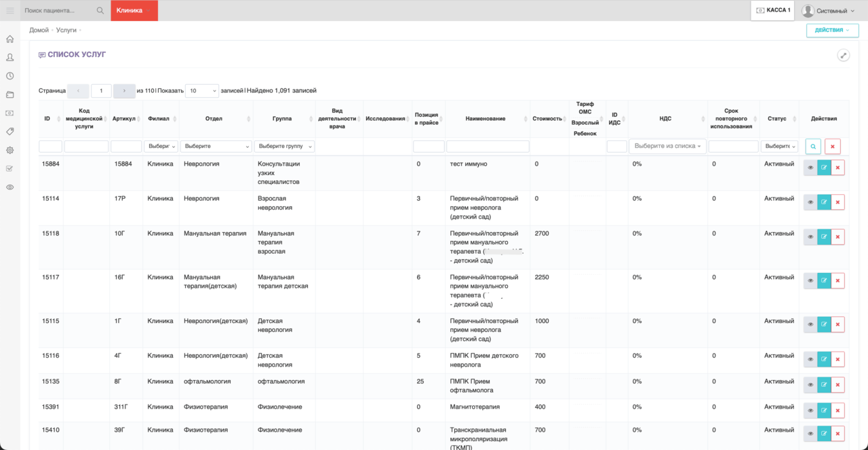Image resolution: width=868 pixels, height=450 pixels.
Task: Apply table filters with the search button
Action: 814,147
